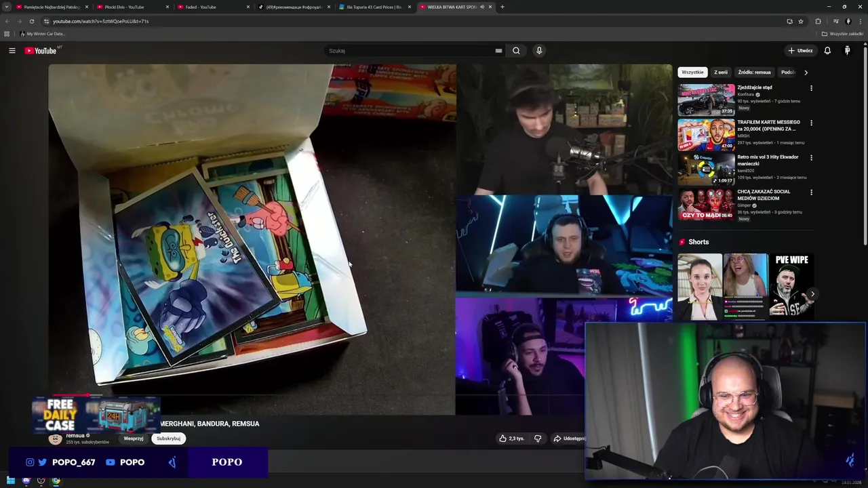Screen dimensions: 868x488
Task: Open options for 'TRAFIŁEM KARTE MESSIEGO' video
Action: 811,123
